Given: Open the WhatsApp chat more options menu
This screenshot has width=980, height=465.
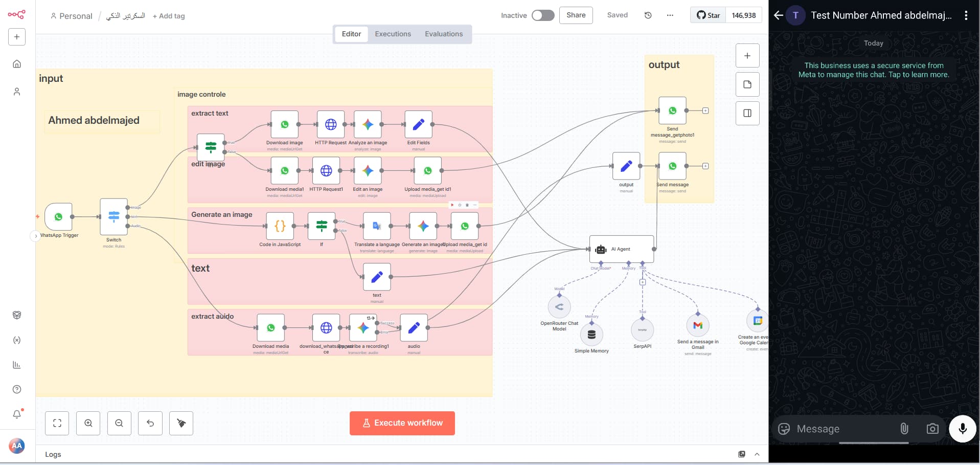Looking at the screenshot, I should tap(966, 15).
